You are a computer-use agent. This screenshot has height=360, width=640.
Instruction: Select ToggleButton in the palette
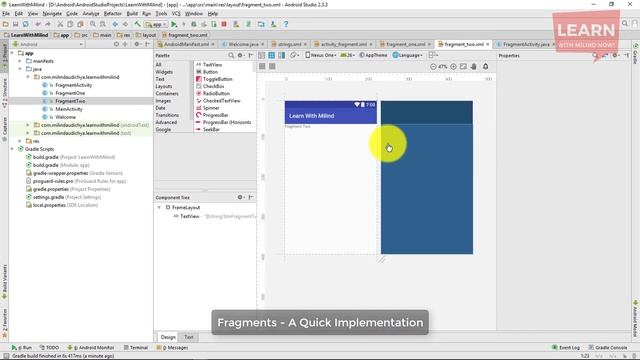click(218, 79)
